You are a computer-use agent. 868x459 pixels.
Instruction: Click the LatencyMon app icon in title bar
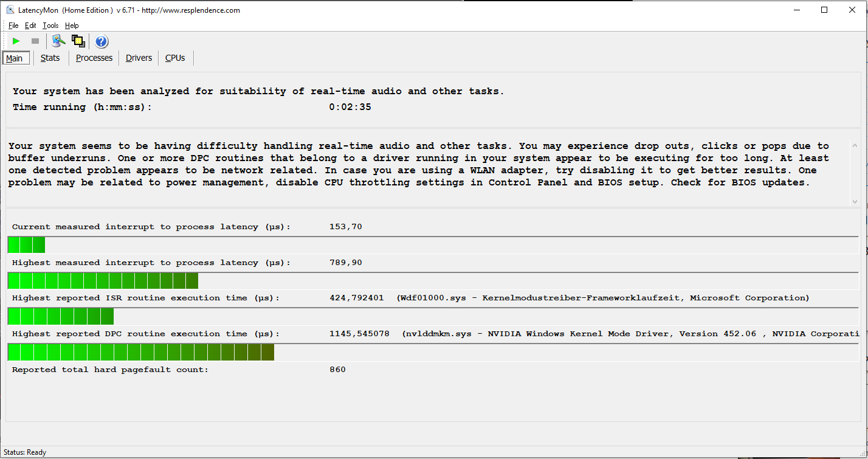[x=10, y=10]
